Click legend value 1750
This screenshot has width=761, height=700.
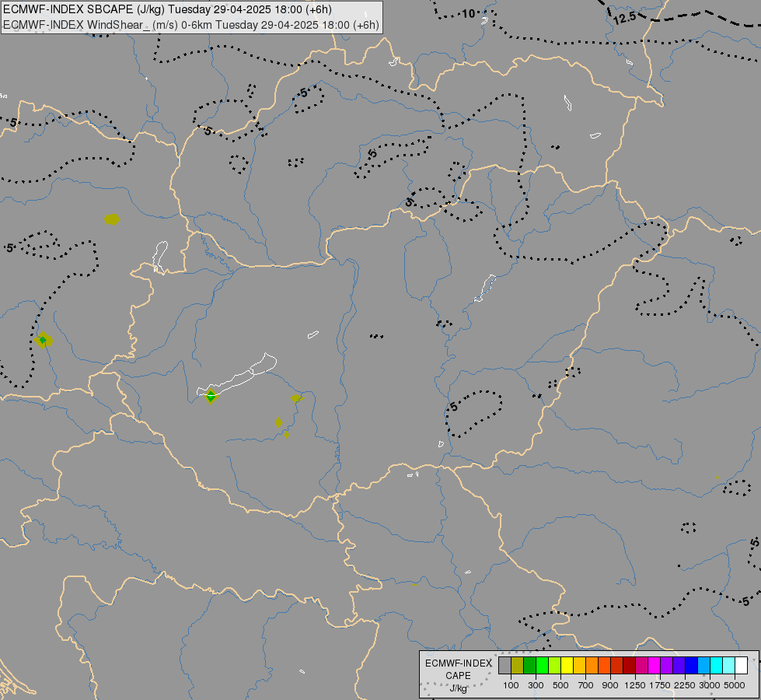click(x=661, y=685)
